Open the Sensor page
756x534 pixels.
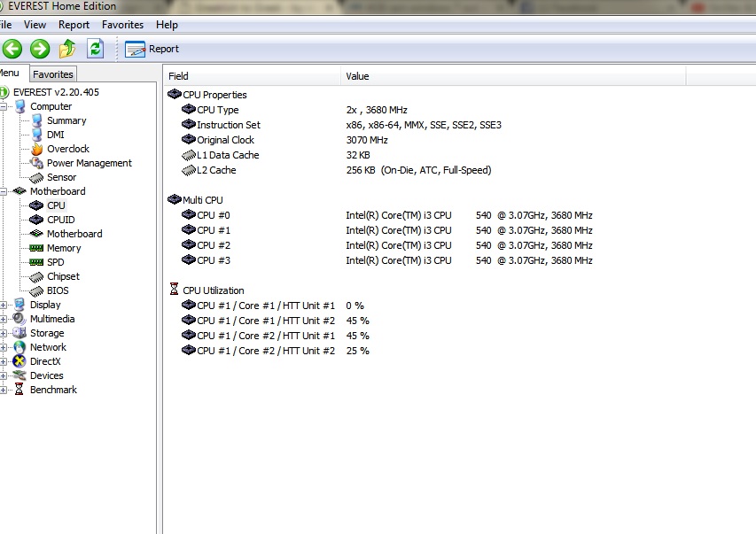click(61, 177)
